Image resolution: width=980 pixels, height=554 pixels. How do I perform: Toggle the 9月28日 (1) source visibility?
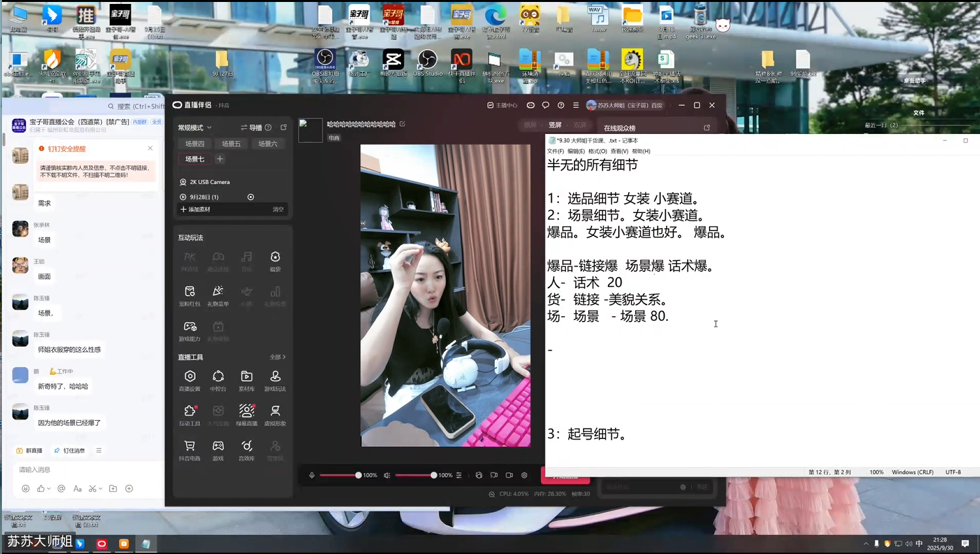tap(251, 197)
